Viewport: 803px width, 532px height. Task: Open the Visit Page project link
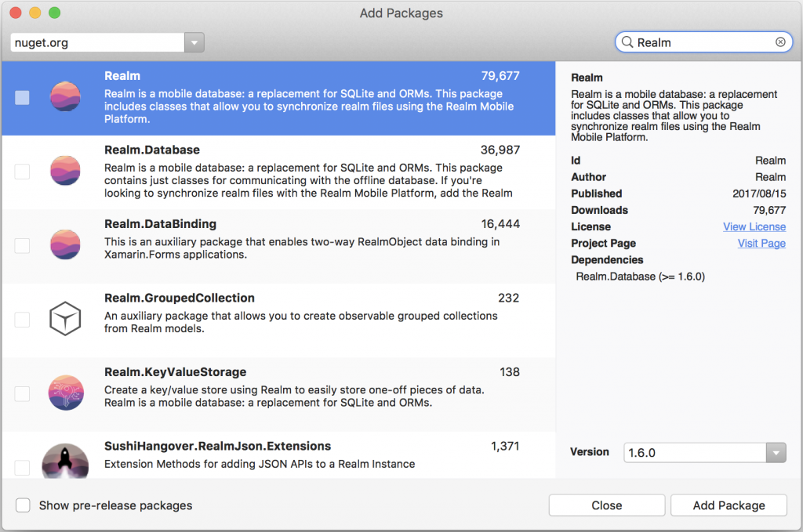click(761, 243)
